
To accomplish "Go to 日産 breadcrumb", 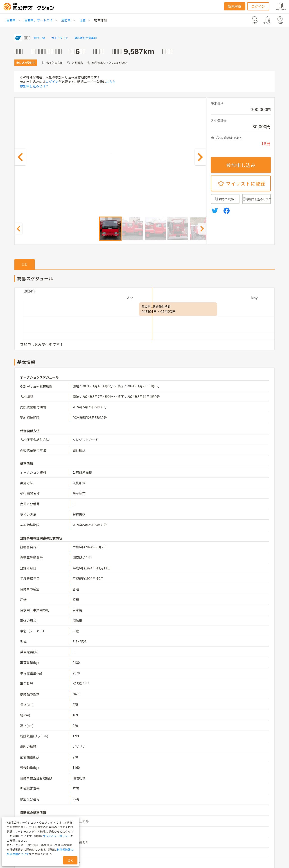I will (x=82, y=20).
